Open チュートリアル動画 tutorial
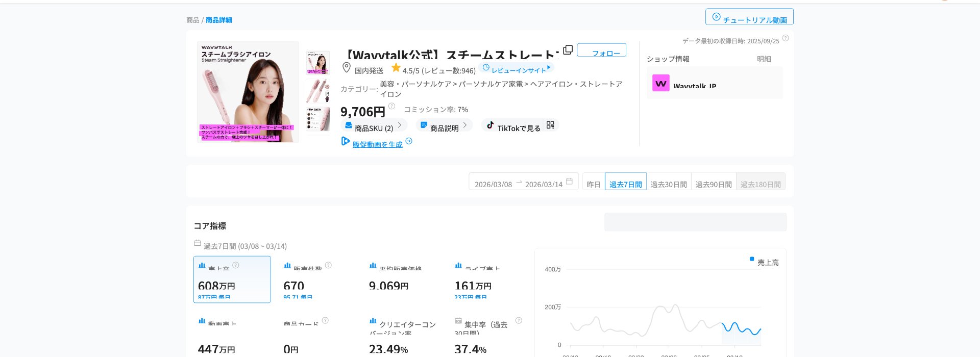Screen dimensions: 980x357 tap(749, 17)
